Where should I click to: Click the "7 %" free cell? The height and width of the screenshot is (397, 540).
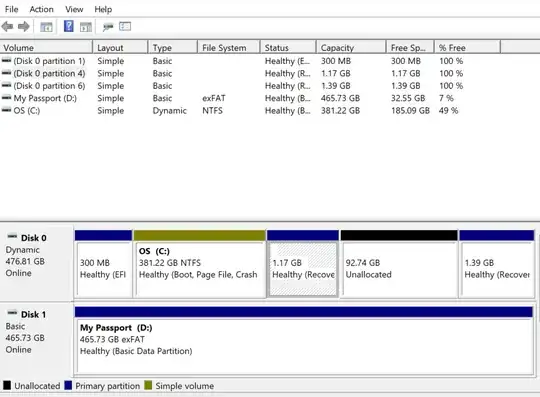click(446, 98)
